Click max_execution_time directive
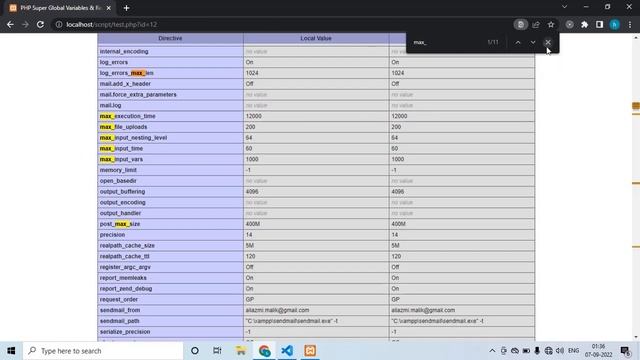This screenshot has width=640, height=360. coord(127,116)
